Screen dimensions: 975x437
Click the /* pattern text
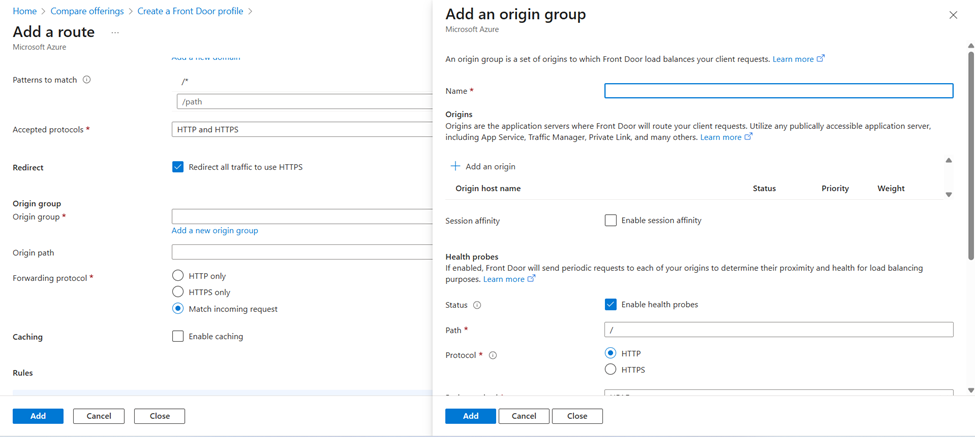coord(185,81)
